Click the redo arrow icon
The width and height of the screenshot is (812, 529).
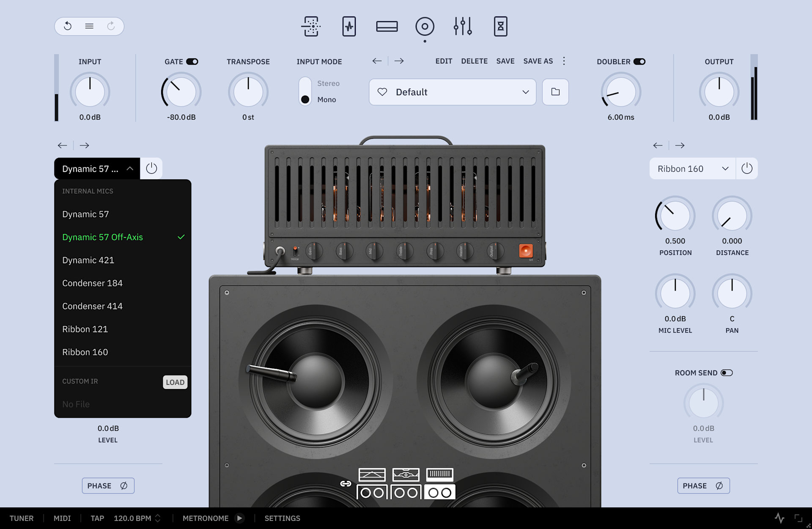[x=111, y=26]
